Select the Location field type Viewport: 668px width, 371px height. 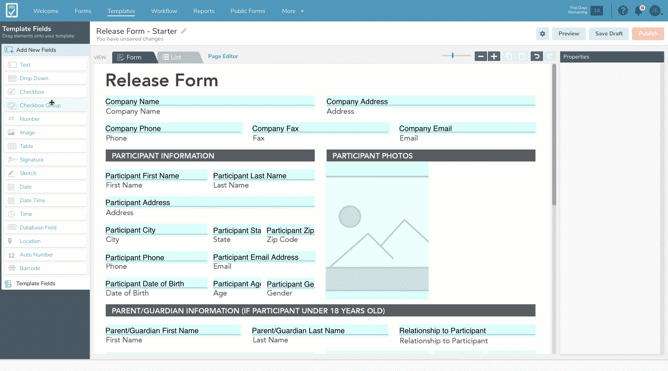46,241
